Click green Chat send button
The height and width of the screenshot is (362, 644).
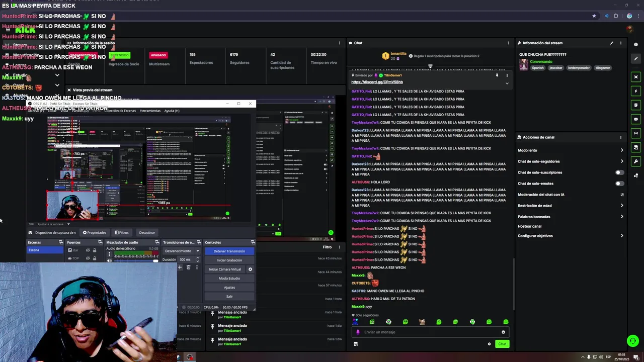click(x=502, y=344)
